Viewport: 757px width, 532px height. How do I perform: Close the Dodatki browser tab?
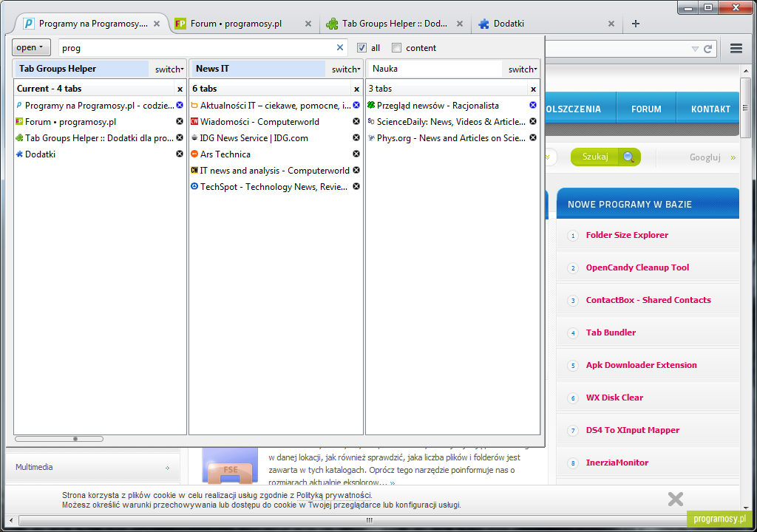611,24
